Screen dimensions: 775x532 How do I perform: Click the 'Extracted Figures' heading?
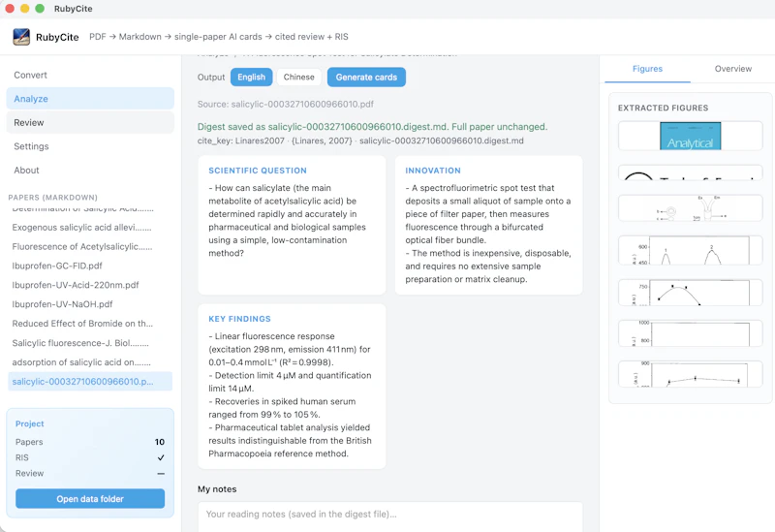point(663,108)
